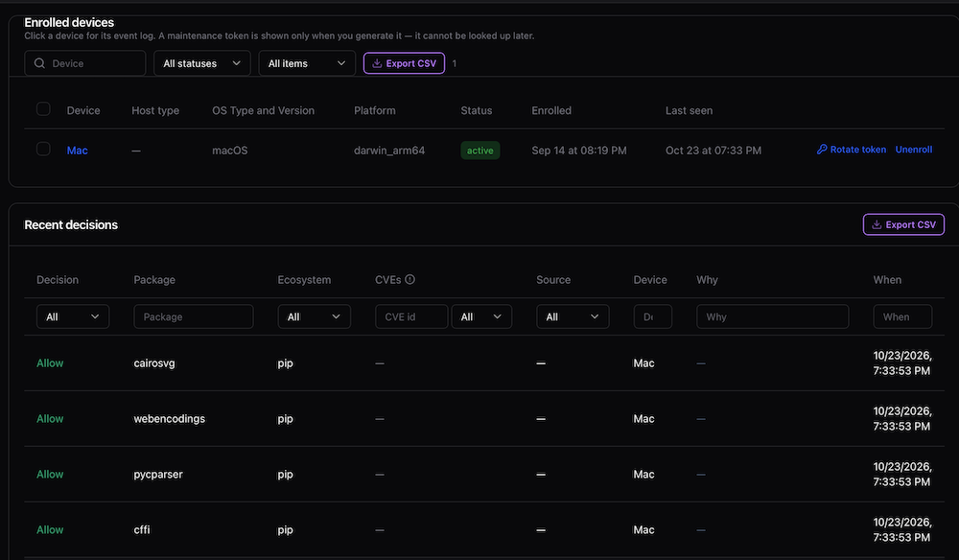Click the When column header
This screenshot has height=560, width=959.
pos(887,280)
